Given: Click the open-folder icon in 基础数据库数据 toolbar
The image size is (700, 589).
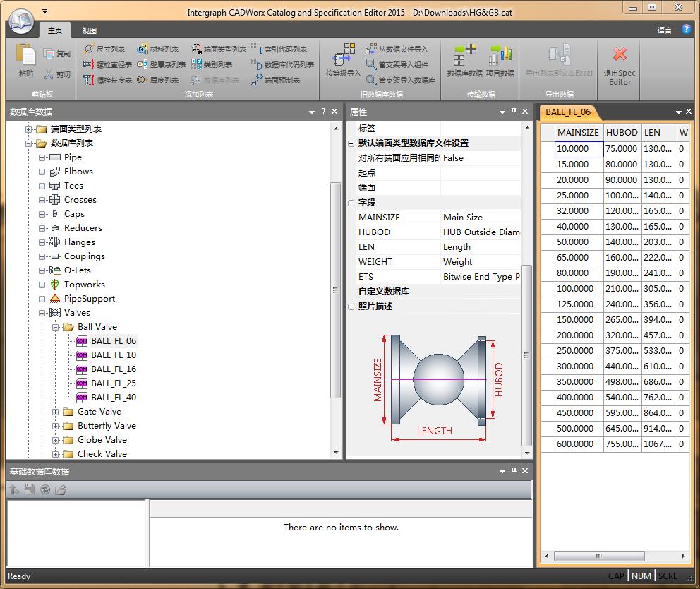Looking at the screenshot, I should point(61,490).
